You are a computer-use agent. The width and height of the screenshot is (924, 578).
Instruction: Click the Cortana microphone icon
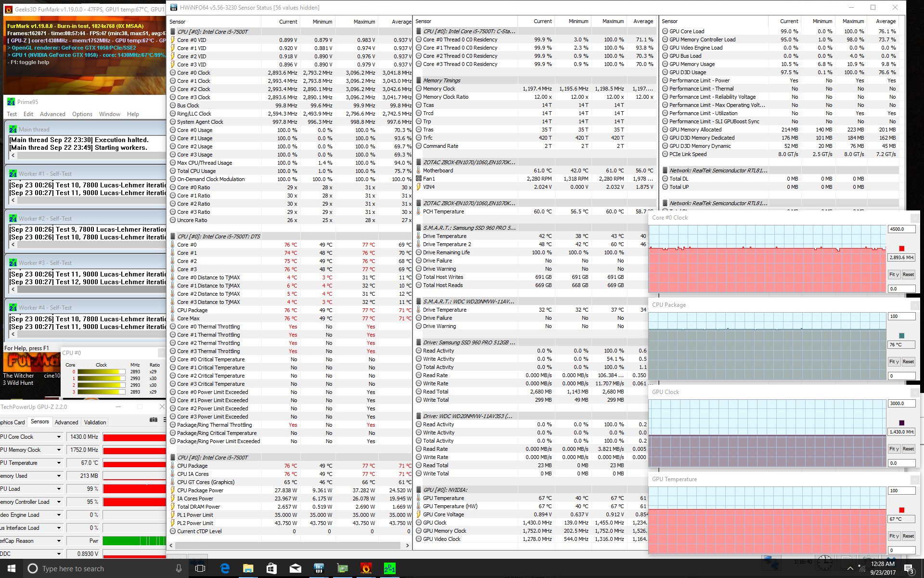(179, 568)
